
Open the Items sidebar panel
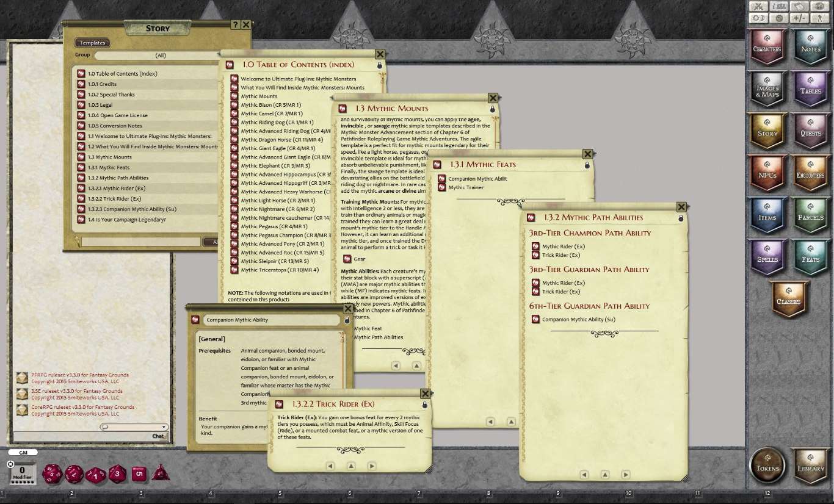(x=767, y=217)
